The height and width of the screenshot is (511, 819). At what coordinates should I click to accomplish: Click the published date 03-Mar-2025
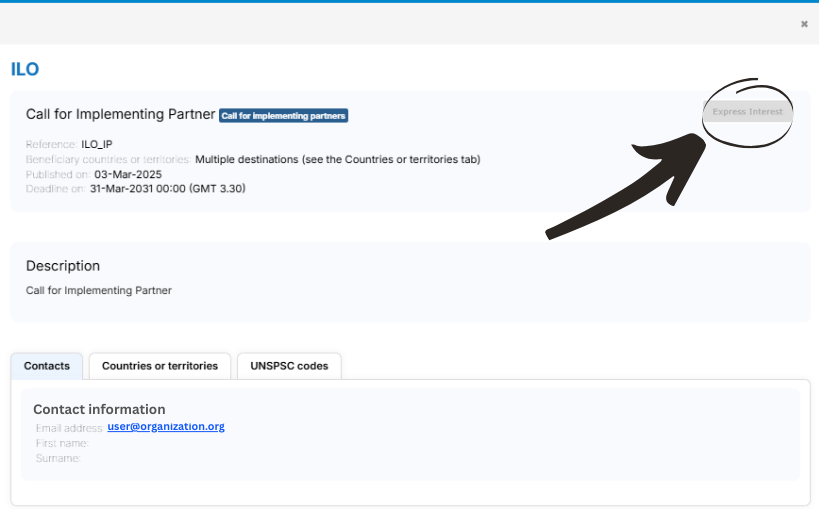(x=128, y=175)
